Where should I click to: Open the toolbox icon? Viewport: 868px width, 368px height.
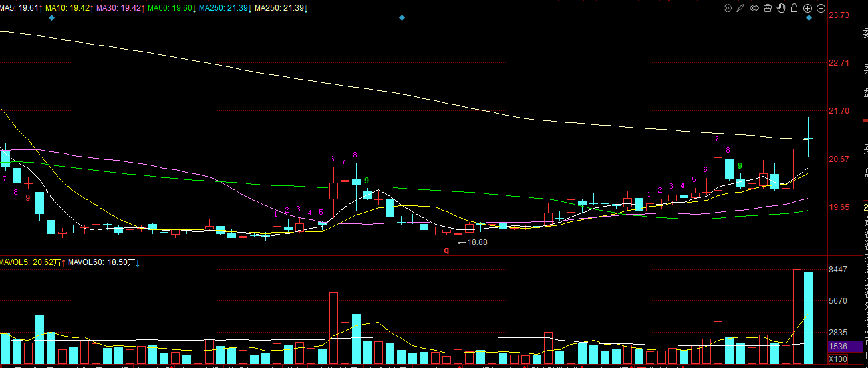[768, 8]
